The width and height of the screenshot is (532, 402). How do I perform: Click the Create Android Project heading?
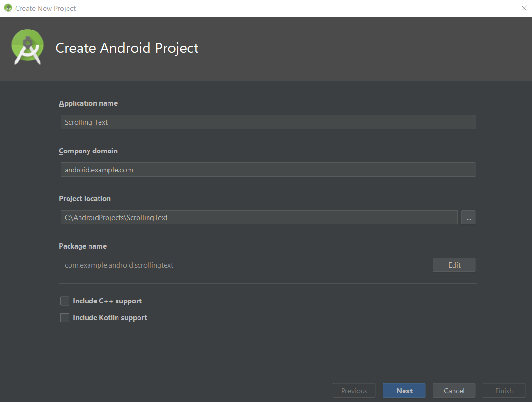pyautogui.click(x=127, y=48)
